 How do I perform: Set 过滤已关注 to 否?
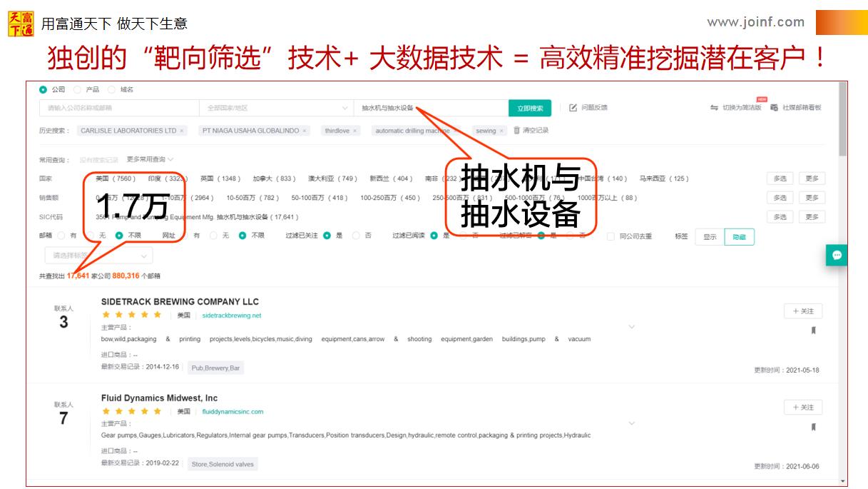pyautogui.click(x=356, y=236)
